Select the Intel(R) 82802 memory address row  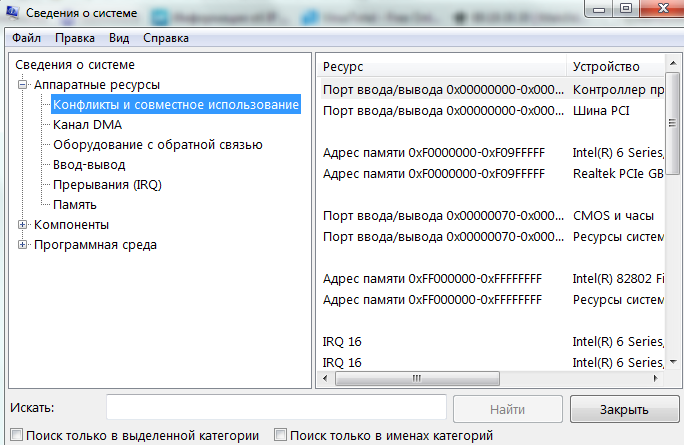(492, 278)
